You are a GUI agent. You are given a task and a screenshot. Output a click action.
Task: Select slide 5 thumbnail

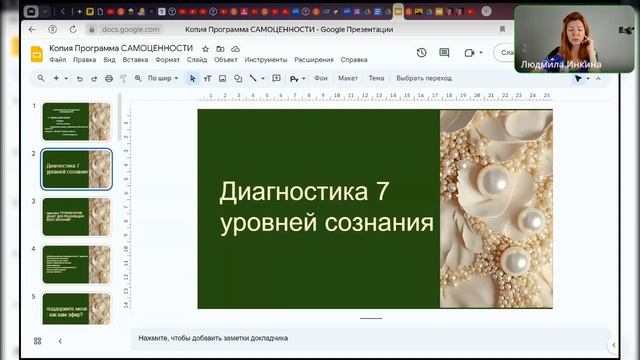[76, 309]
